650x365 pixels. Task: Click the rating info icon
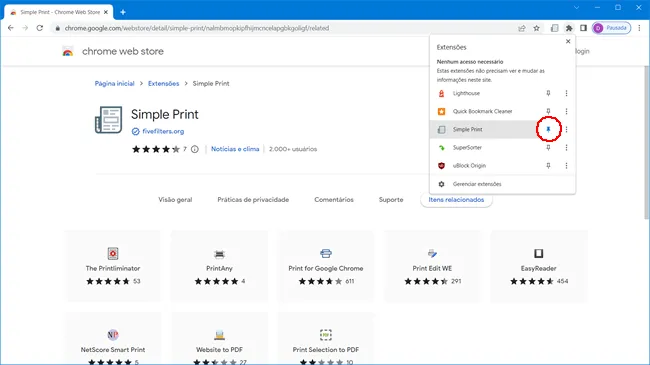194,149
